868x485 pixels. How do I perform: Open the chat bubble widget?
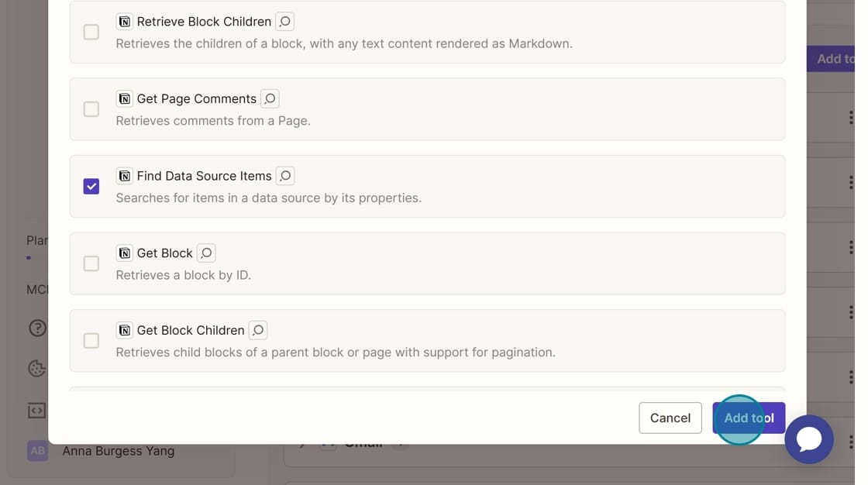point(809,439)
